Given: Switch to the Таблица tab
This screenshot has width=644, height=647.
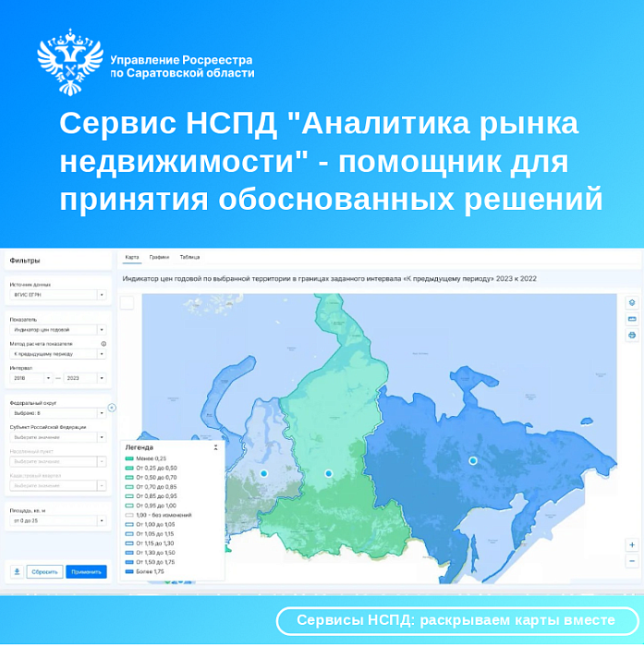Looking at the screenshot, I should pyautogui.click(x=189, y=257).
